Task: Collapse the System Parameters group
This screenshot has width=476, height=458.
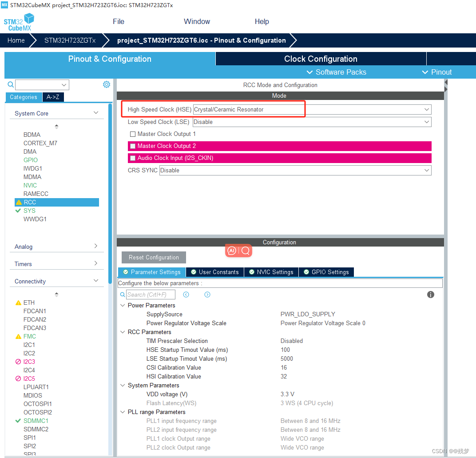Action: pyautogui.click(x=123, y=386)
